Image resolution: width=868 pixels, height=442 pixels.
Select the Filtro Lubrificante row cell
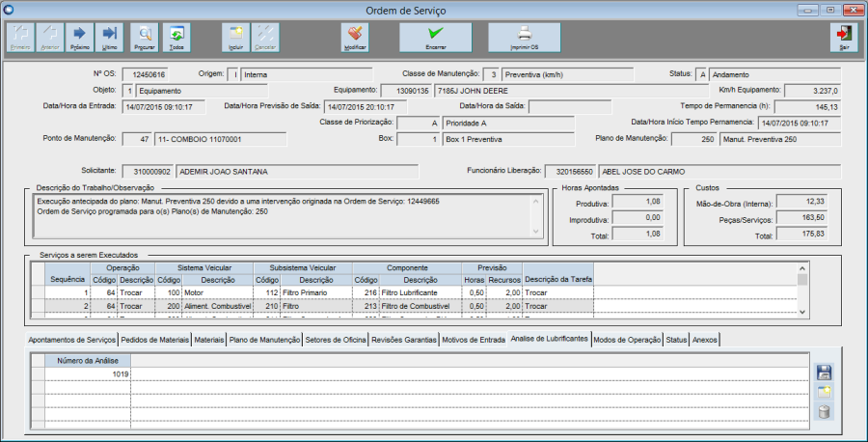(x=420, y=292)
